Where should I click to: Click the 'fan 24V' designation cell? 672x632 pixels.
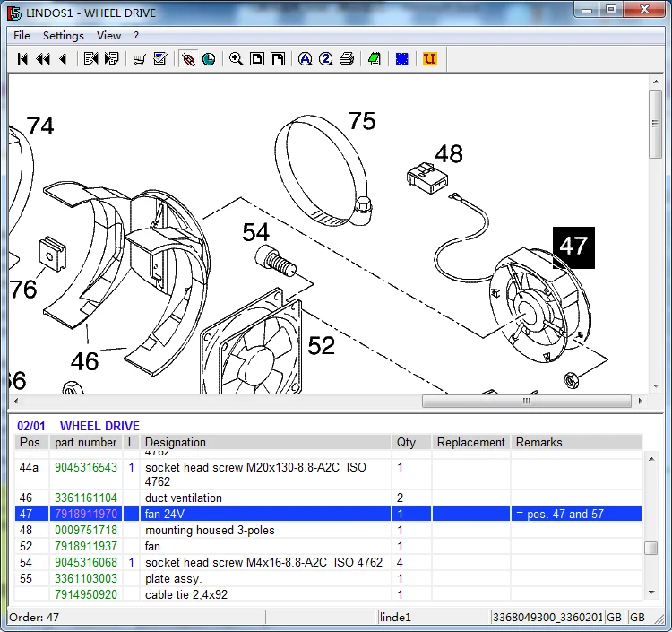coord(265,514)
